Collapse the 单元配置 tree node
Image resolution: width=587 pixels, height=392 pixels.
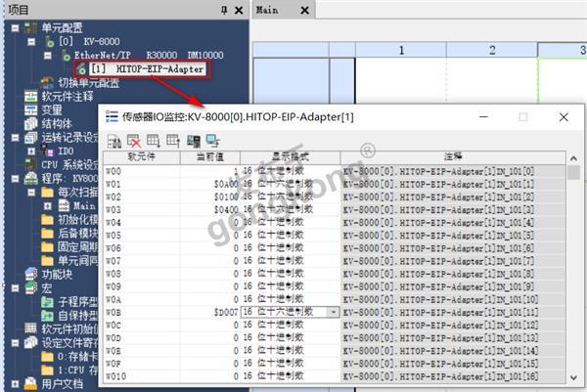tap(15, 28)
